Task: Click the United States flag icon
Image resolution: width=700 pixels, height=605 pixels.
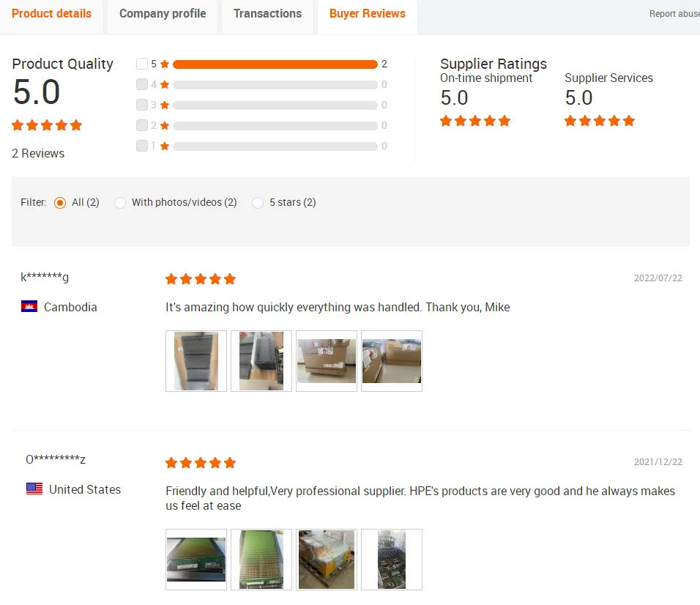Action: (34, 489)
